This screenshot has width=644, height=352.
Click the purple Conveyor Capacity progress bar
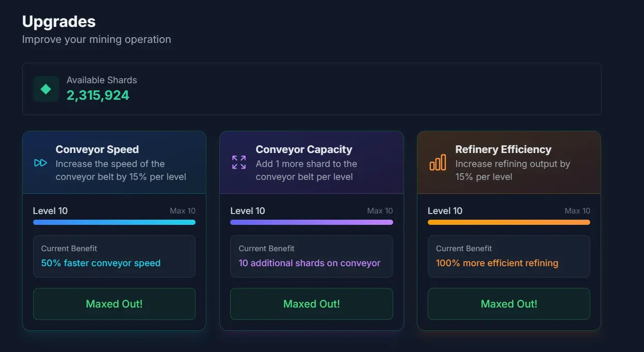click(x=311, y=222)
